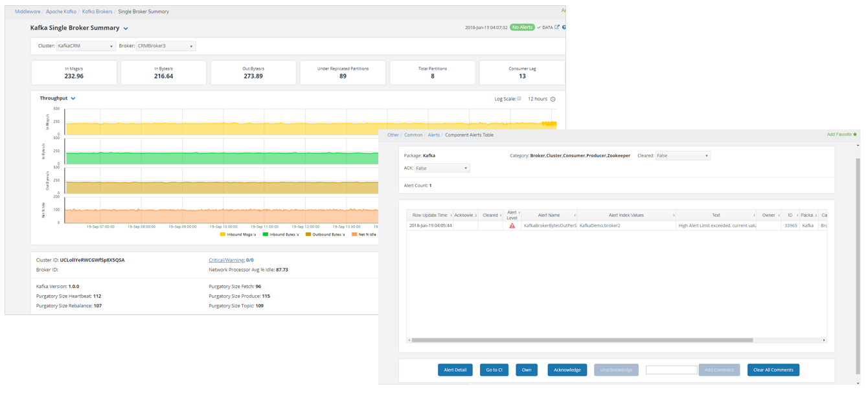Click the Alert Level warning triangle icon
The height and width of the screenshot is (396, 868).
[x=510, y=225]
